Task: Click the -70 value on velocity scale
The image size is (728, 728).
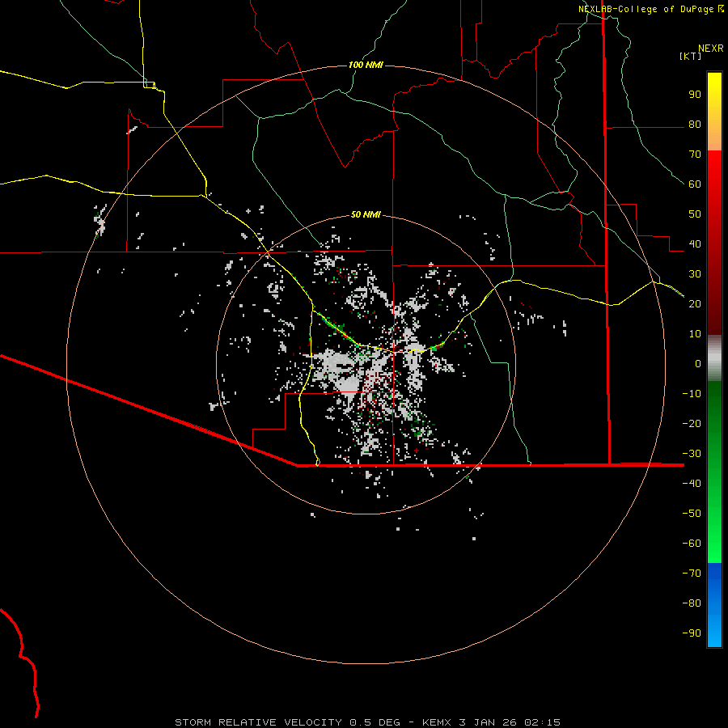Action: pos(692,573)
